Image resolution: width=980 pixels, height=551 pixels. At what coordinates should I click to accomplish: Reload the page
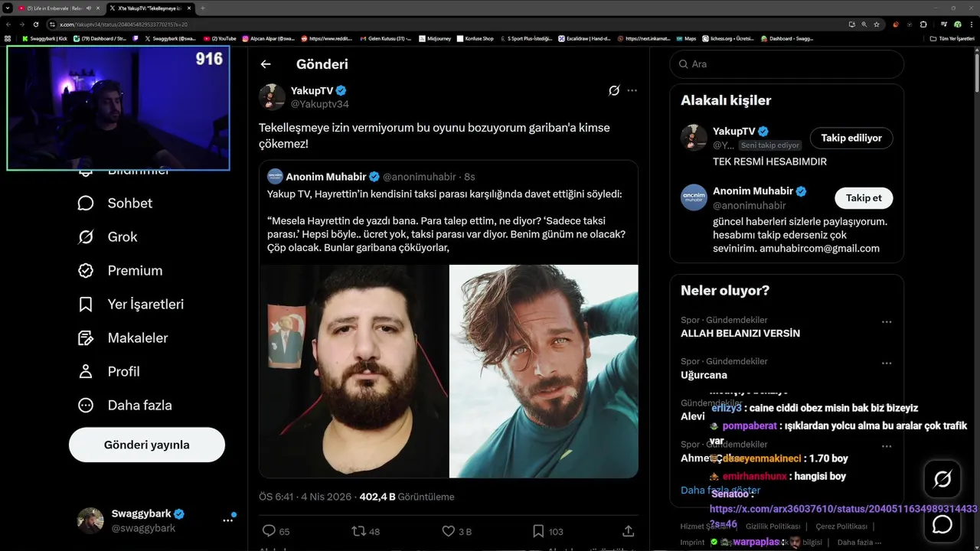[35, 24]
